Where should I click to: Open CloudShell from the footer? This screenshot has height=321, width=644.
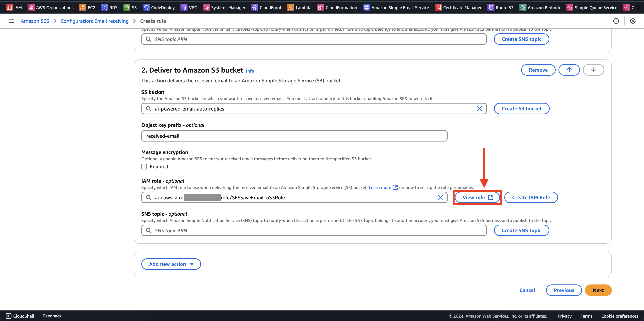[x=20, y=316]
